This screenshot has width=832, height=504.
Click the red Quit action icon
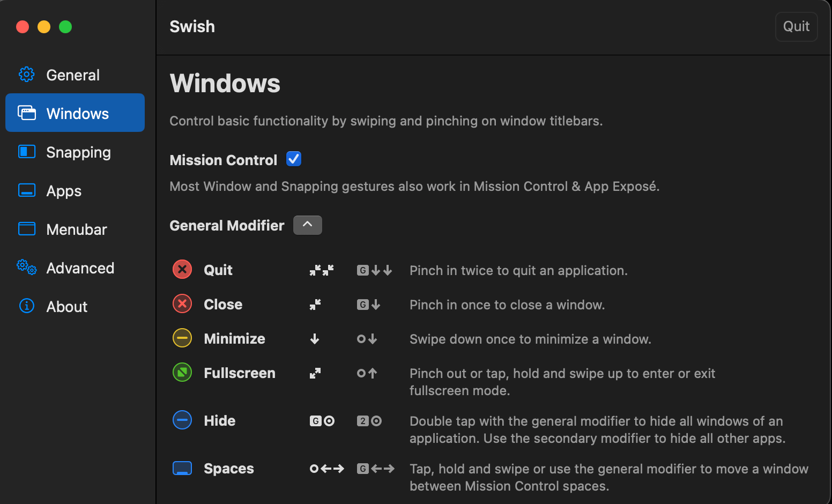click(182, 270)
